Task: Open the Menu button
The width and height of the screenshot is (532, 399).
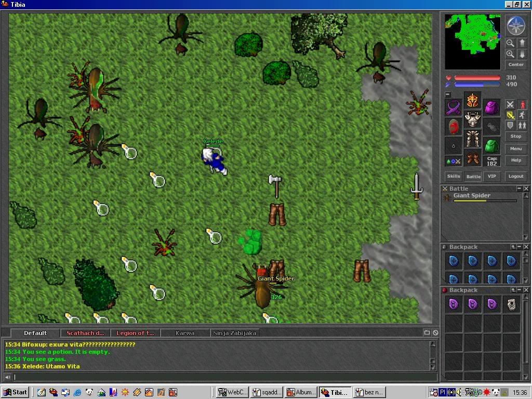Action: click(516, 149)
